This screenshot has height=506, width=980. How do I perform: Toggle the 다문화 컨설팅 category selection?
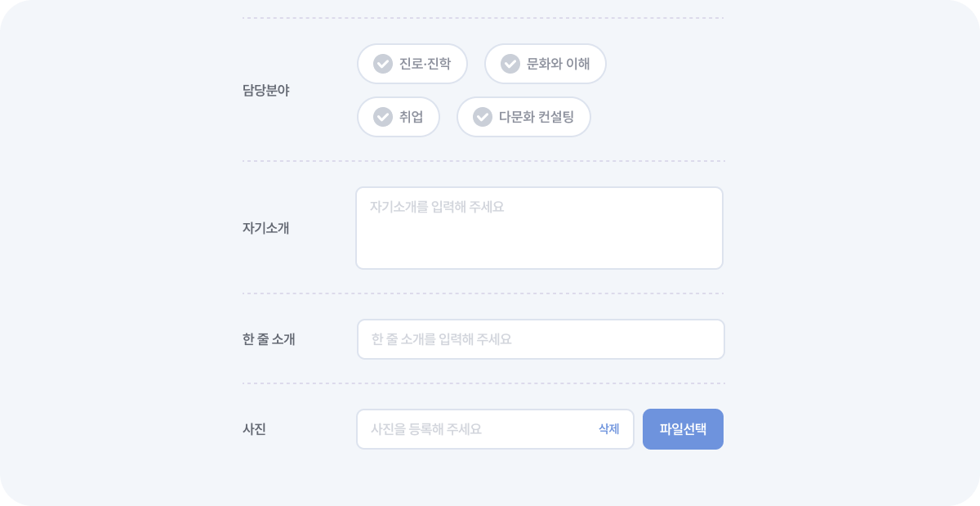tap(523, 116)
